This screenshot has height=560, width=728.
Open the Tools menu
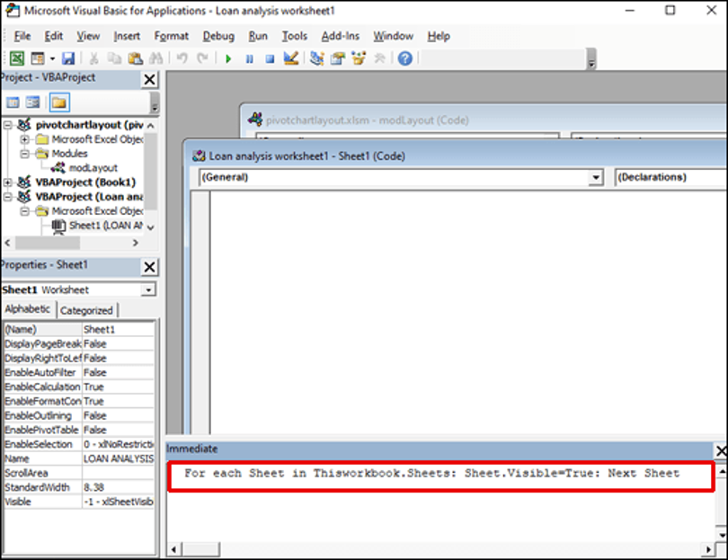point(295,36)
